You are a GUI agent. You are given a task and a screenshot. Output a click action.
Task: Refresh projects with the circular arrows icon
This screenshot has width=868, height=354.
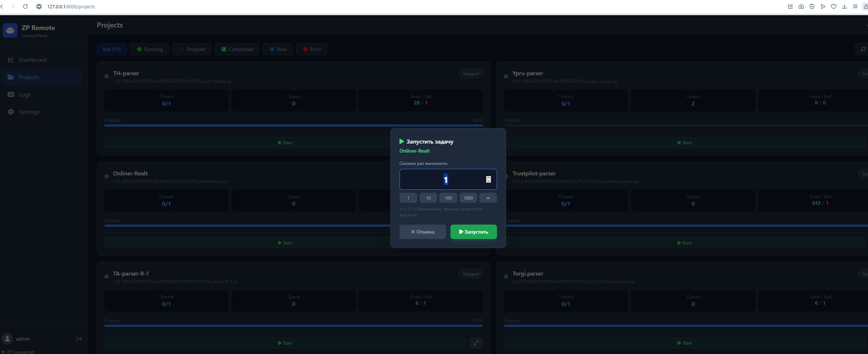point(863,49)
